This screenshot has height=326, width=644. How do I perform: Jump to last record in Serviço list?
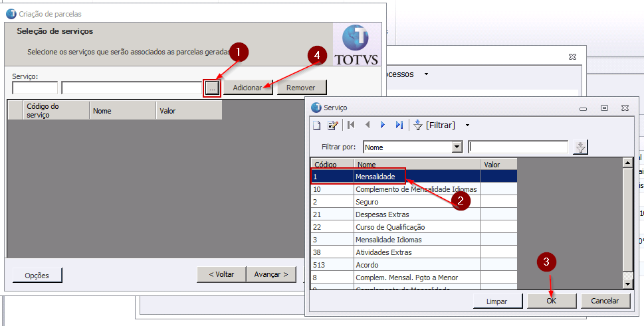pyautogui.click(x=399, y=125)
